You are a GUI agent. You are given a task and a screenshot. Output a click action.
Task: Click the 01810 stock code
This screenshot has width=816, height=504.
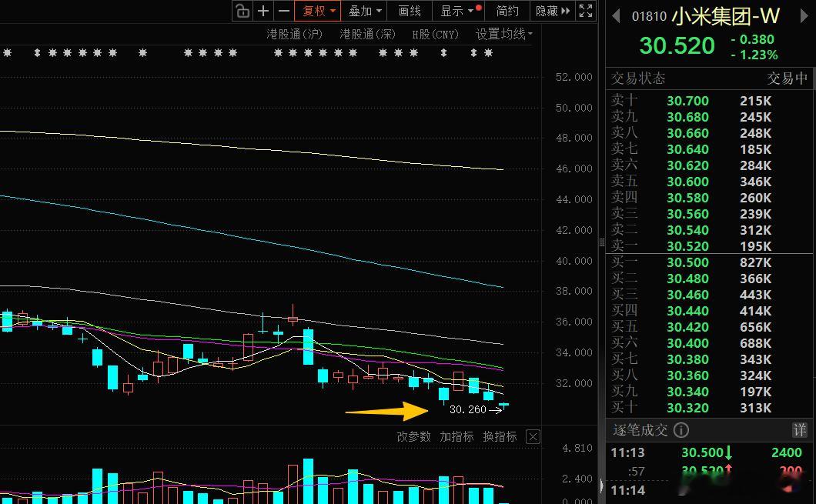pos(649,17)
